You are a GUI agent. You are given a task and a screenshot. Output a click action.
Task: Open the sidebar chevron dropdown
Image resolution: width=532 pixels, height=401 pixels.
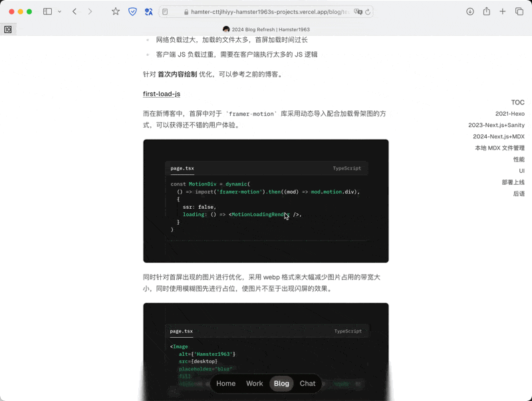tap(60, 11)
